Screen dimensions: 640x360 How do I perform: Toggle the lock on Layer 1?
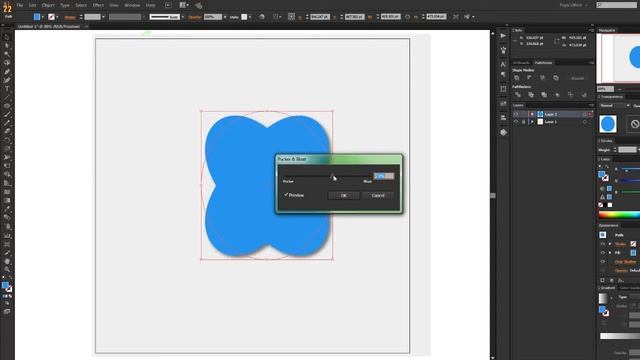click(x=523, y=122)
